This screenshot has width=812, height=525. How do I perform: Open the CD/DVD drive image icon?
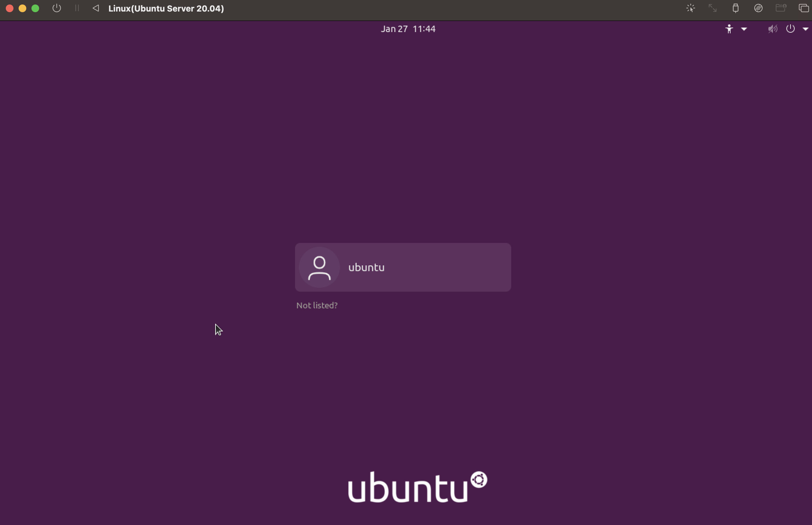[x=758, y=8]
